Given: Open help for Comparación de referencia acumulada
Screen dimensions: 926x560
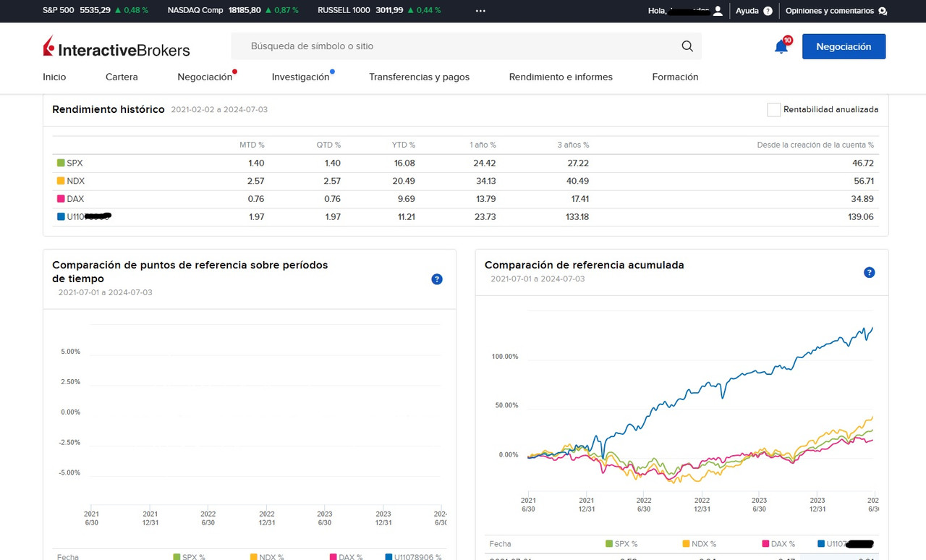Looking at the screenshot, I should coord(870,273).
